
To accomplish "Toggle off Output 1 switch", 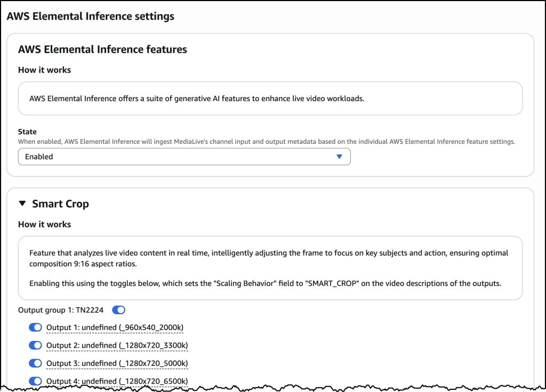I will click(35, 327).
